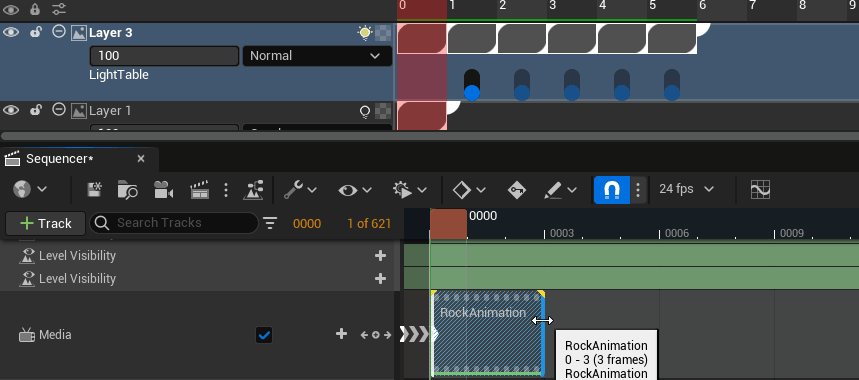Click the Director Blueprint icon in Sequencer toolbar

click(253, 189)
